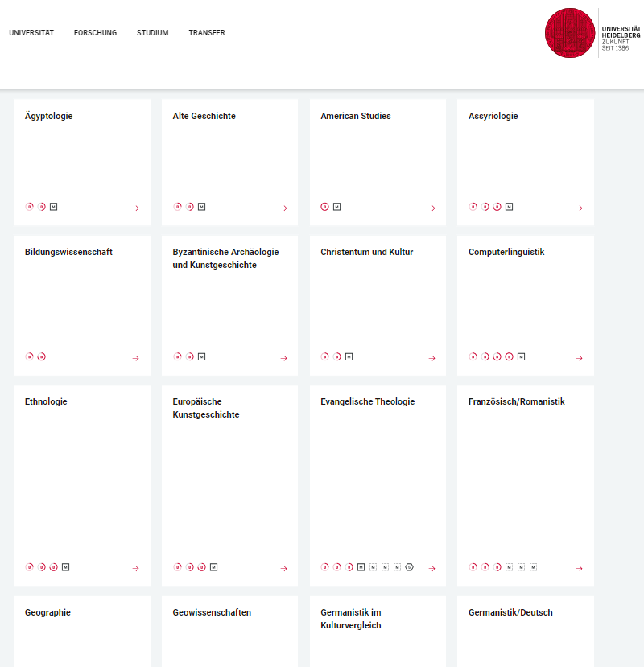Click the arrow on the Ägyptologie card

click(x=135, y=208)
